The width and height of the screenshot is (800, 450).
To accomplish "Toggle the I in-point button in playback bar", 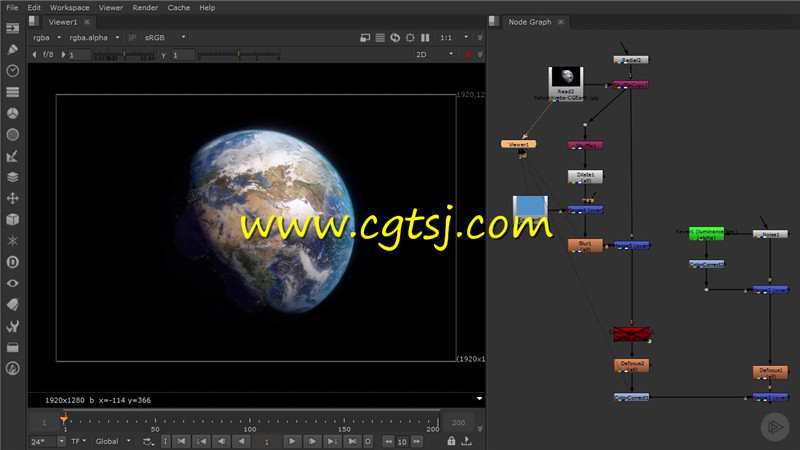I will [165, 441].
